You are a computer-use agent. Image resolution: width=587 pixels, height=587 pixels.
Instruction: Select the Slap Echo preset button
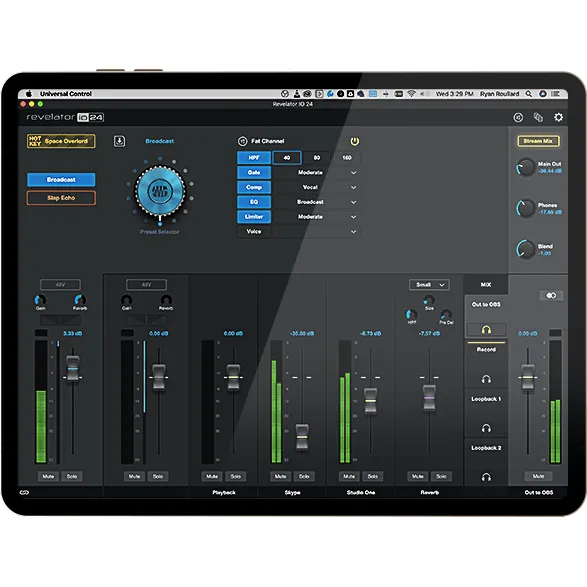61,198
